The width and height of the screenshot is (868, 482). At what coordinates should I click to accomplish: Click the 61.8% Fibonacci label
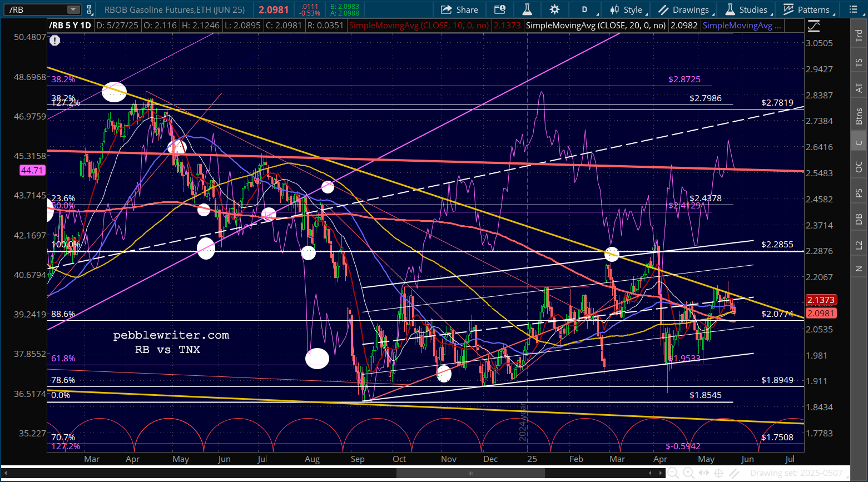point(63,359)
